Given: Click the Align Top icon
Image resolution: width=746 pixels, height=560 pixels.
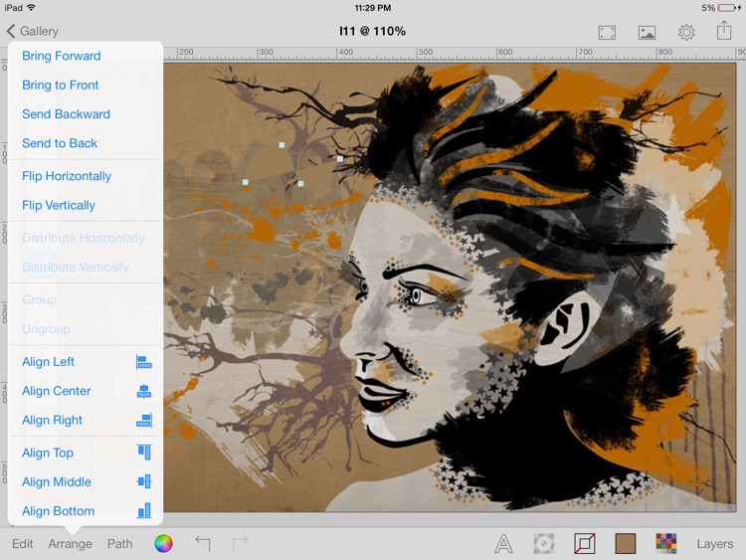Looking at the screenshot, I should (144, 452).
